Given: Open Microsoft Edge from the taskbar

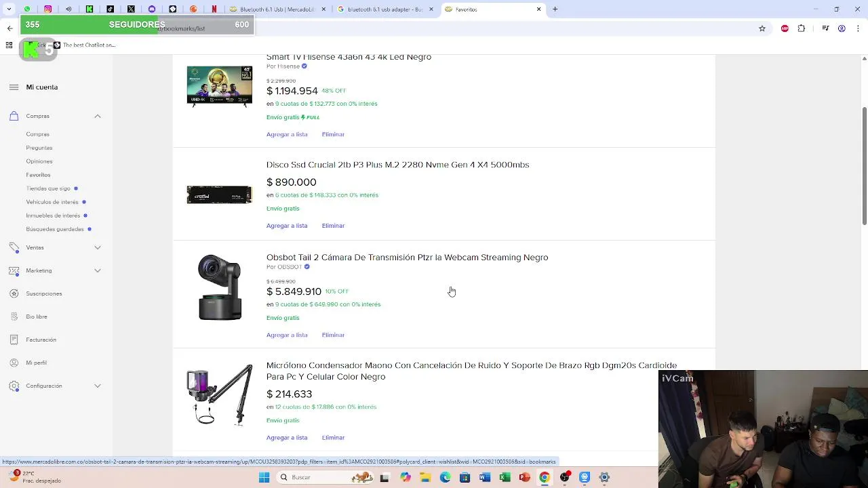Looking at the screenshot, I should pyautogui.click(x=445, y=477).
